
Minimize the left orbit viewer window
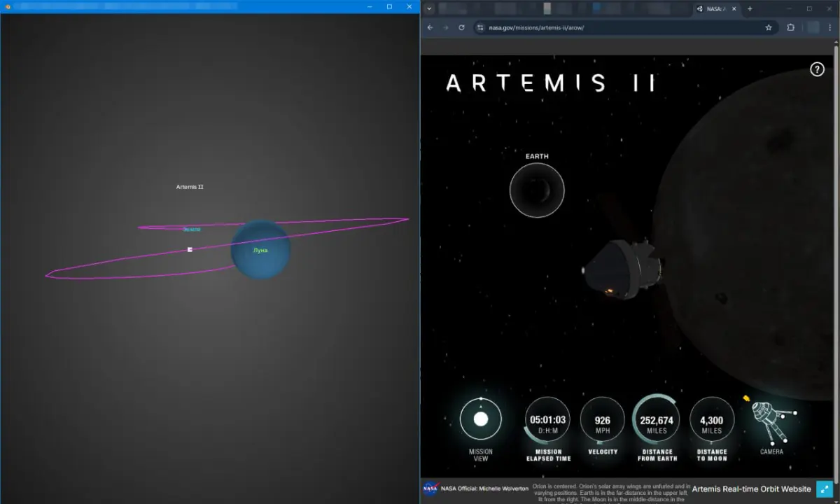[370, 6]
